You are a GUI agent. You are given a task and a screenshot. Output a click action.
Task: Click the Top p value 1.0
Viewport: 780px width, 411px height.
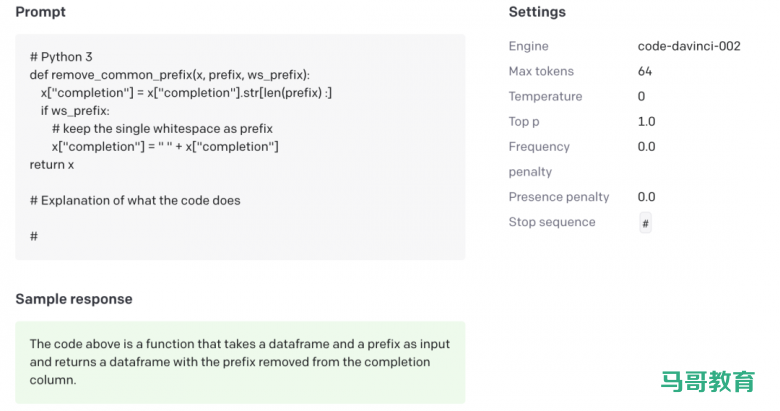coord(646,121)
